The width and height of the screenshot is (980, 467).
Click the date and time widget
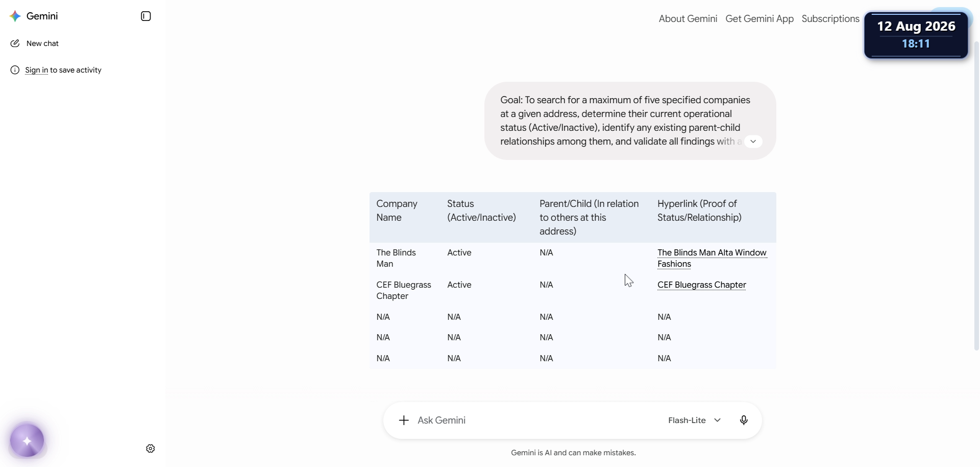click(916, 35)
